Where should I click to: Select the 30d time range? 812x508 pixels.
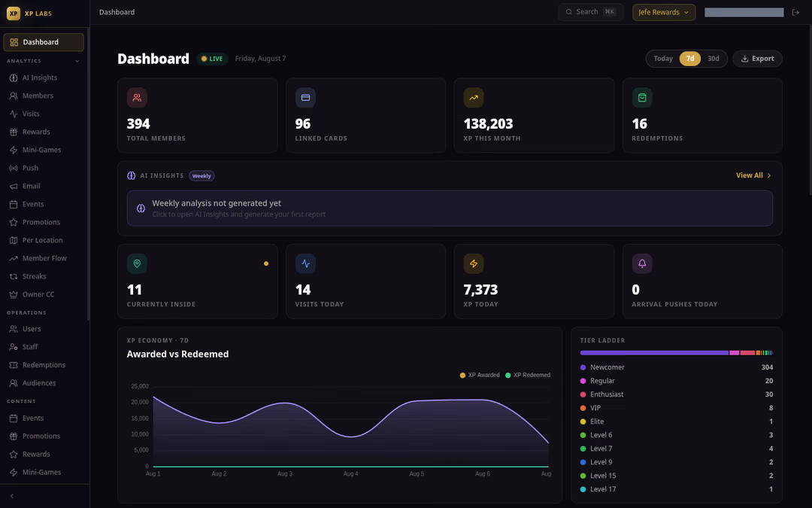713,59
